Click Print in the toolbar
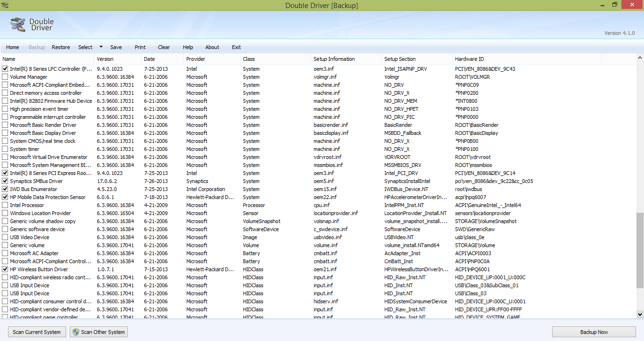Image resolution: width=644 pixels, height=341 pixels. tap(140, 47)
